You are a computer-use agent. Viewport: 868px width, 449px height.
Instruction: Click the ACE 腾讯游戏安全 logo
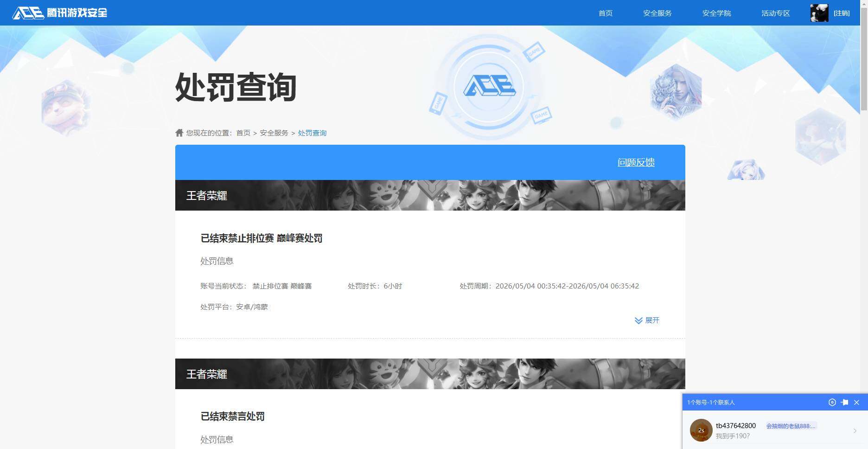pos(59,13)
